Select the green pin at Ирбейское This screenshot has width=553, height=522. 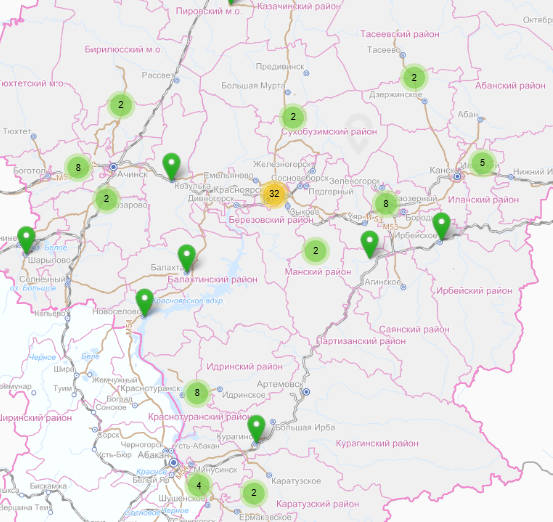coord(441,226)
